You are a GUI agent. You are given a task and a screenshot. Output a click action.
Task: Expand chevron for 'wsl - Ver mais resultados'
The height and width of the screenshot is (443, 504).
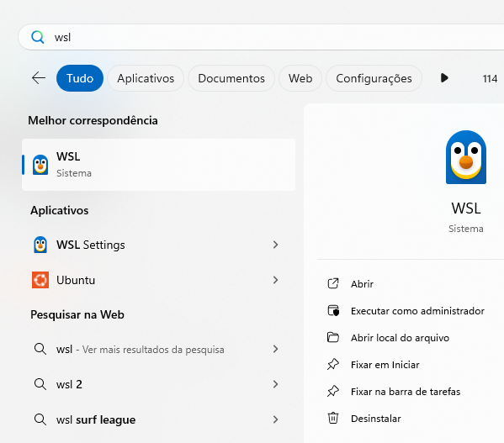(275, 349)
